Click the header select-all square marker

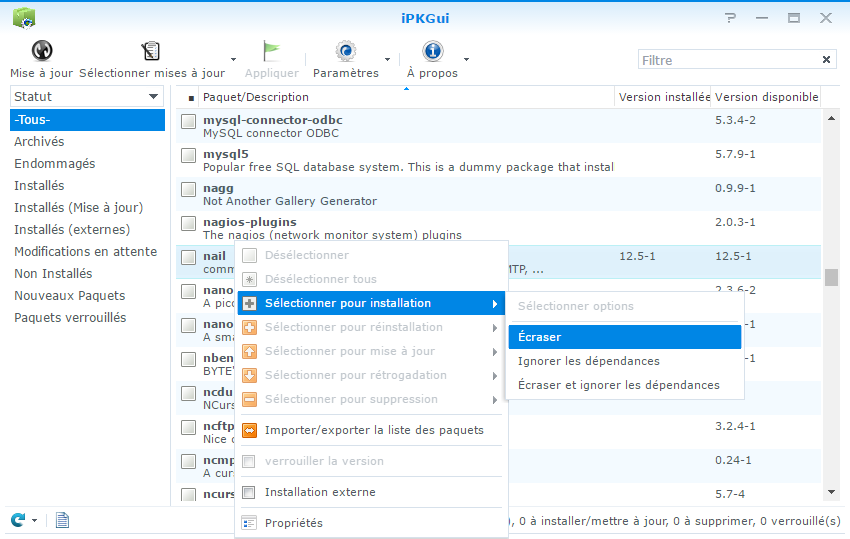click(x=191, y=98)
